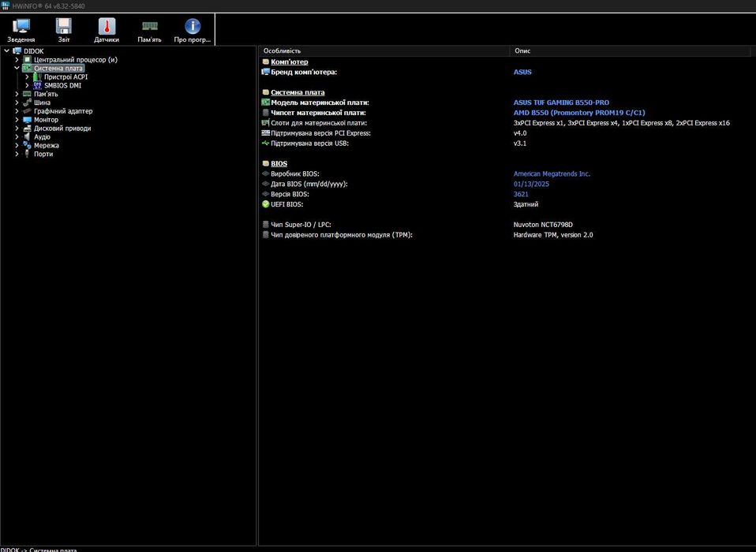This screenshot has height=552, width=756.
Task: Click the Мережа network icon
Action: [28, 145]
